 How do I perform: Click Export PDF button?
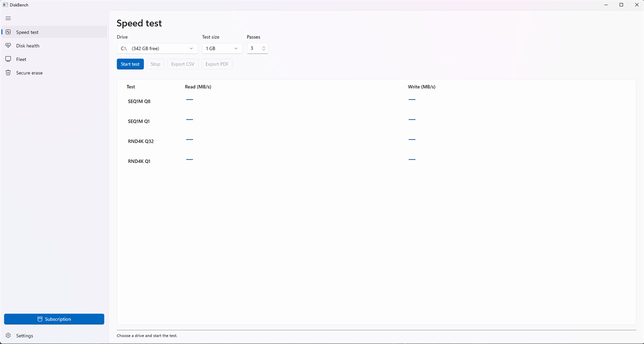coord(217,64)
